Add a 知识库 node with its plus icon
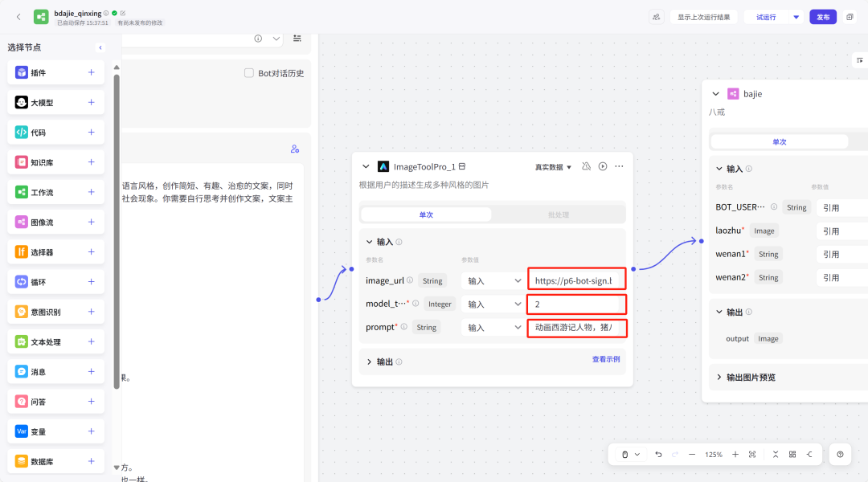Screen dimensions: 868x482 [92, 162]
